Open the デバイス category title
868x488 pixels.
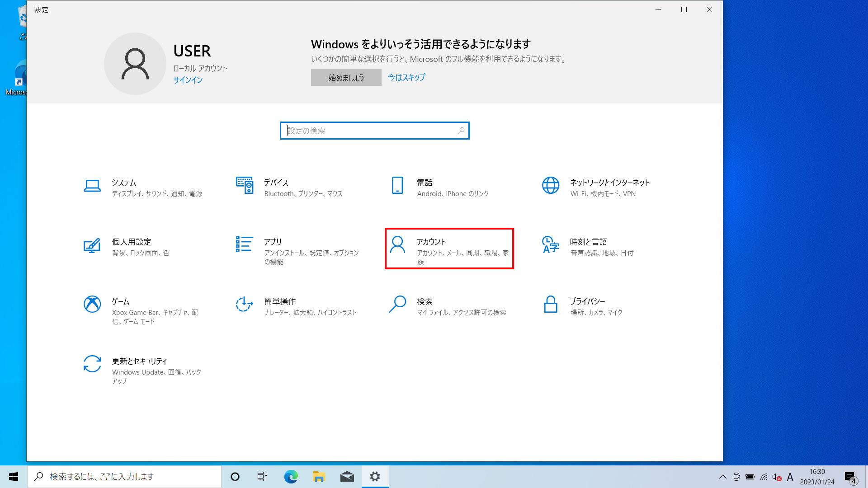(276, 183)
